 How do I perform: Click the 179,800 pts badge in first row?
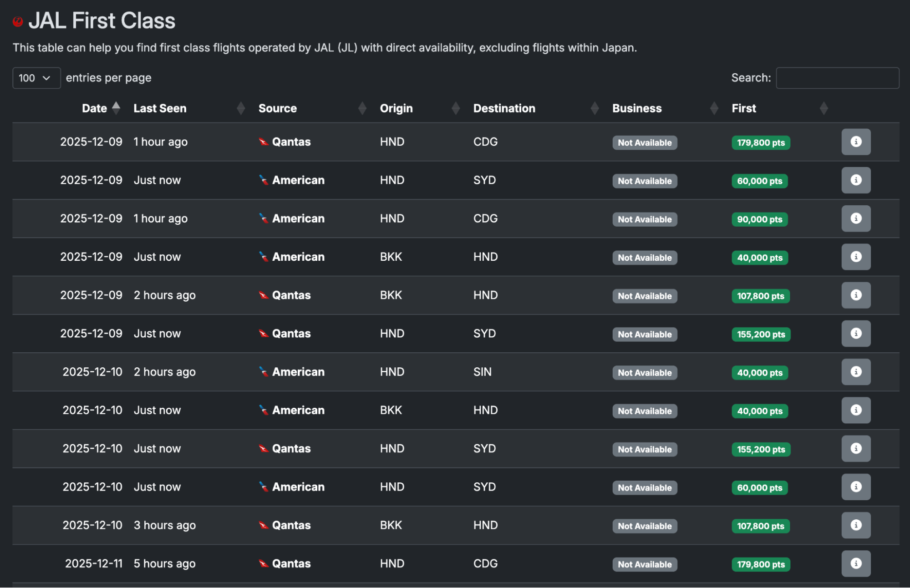[x=760, y=143]
